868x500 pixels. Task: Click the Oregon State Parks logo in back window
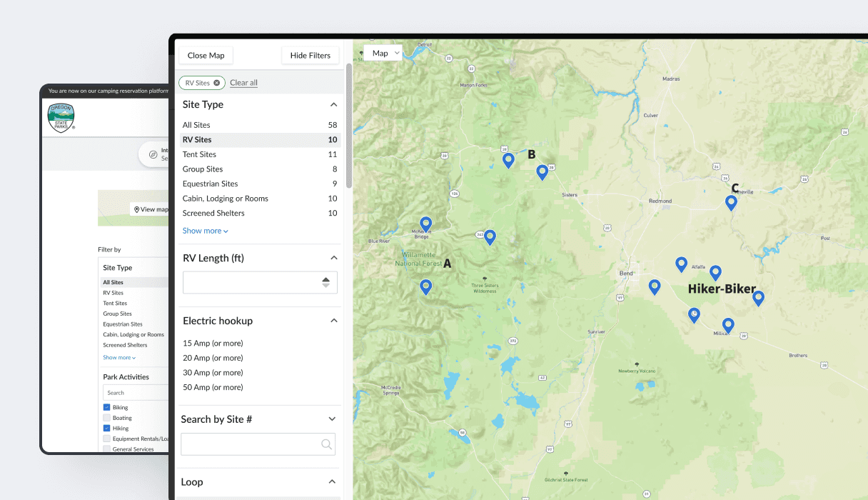tap(61, 118)
